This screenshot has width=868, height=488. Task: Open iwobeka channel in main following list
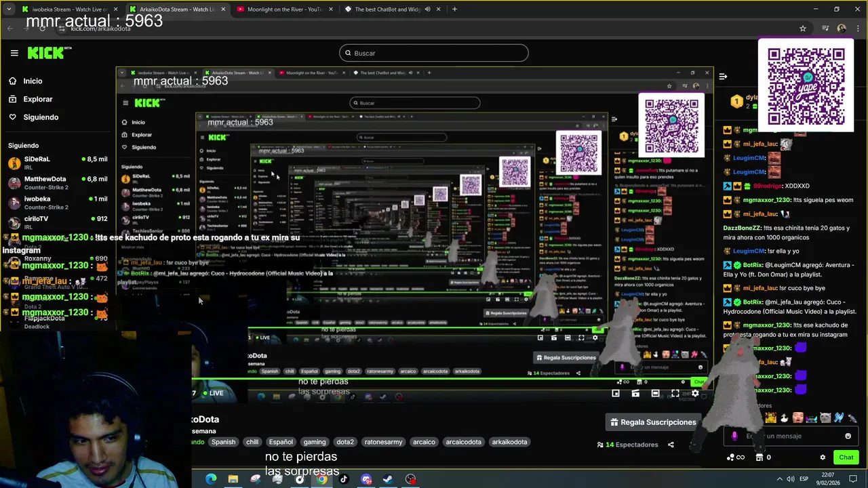point(58,202)
